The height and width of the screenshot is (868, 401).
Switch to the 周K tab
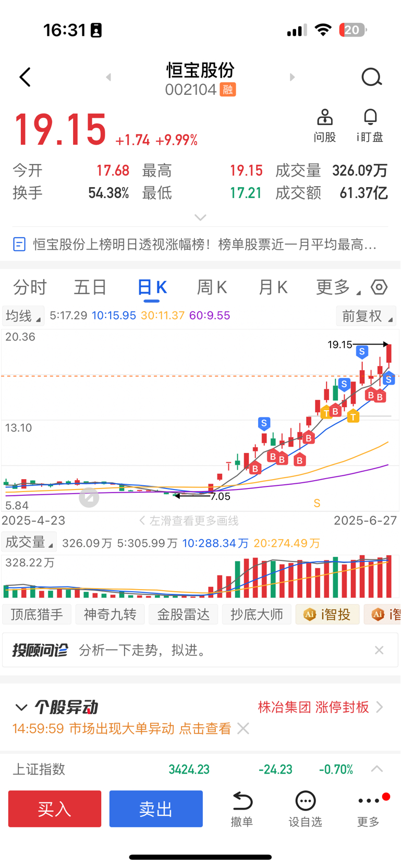pyautogui.click(x=212, y=287)
